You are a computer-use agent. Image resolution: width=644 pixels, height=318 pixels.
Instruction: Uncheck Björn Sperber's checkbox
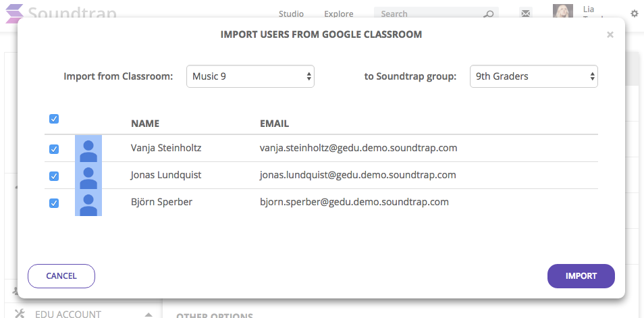pos(54,203)
